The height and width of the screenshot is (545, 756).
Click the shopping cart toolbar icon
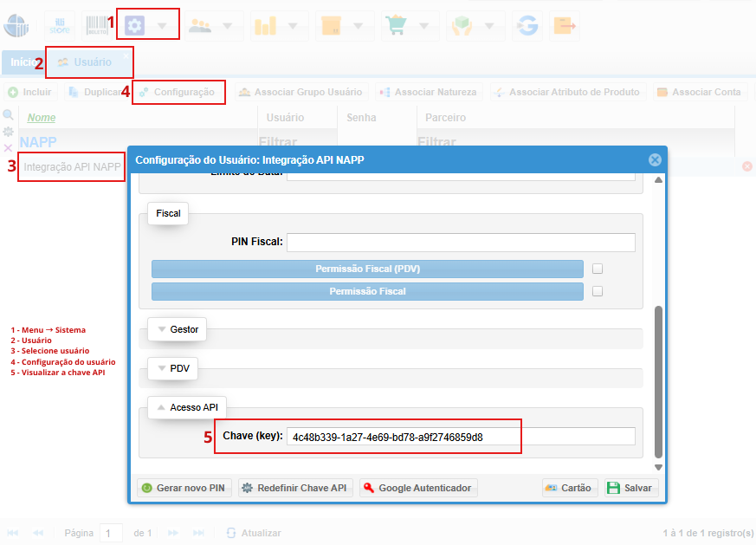pyautogui.click(x=397, y=26)
